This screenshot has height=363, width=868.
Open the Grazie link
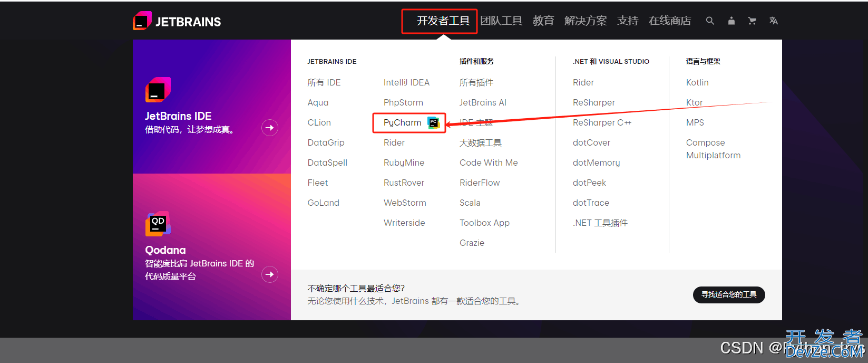[x=472, y=243]
